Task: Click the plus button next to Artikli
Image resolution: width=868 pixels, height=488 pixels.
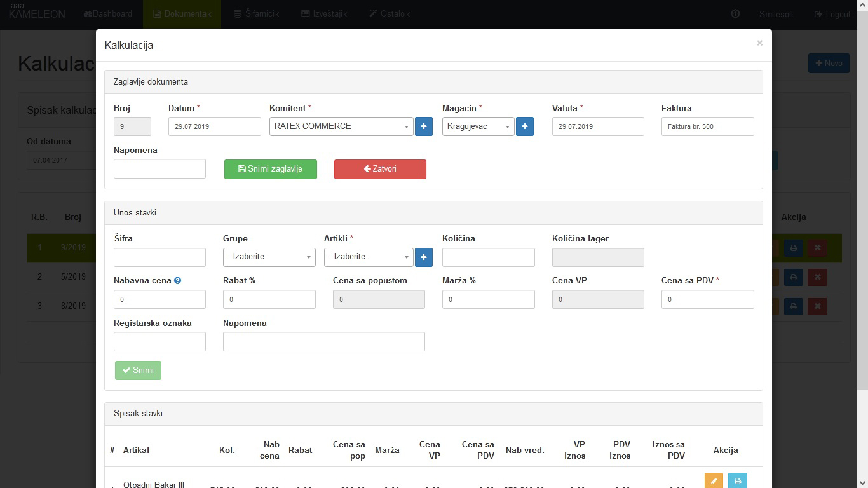Action: pyautogui.click(x=423, y=257)
